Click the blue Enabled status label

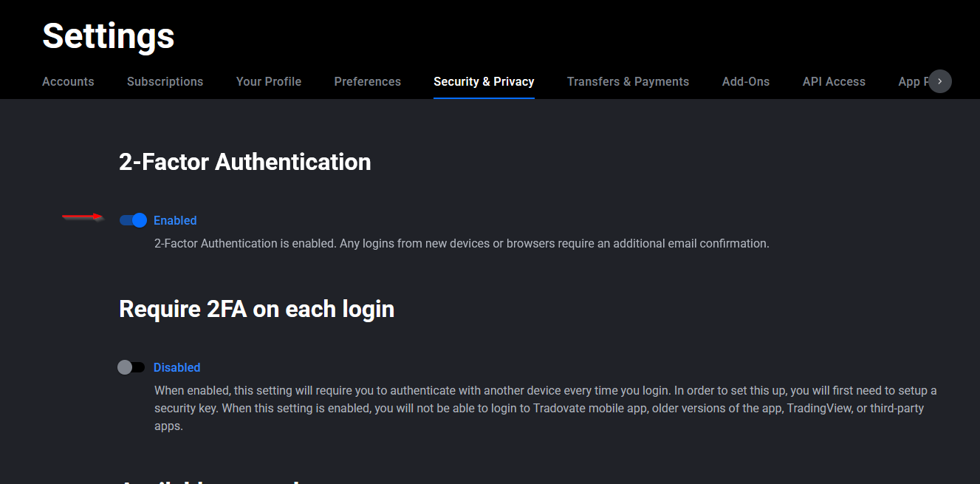coord(175,220)
